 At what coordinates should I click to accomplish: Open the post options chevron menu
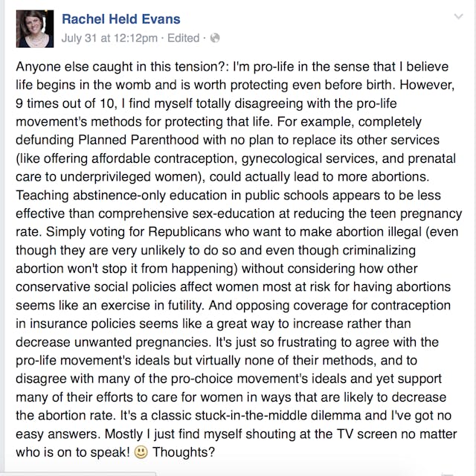click(x=452, y=16)
